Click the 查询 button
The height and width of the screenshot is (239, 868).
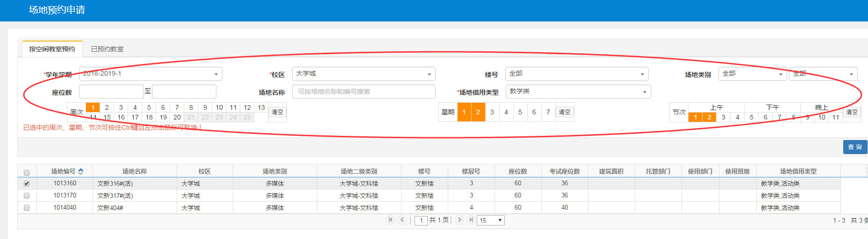855,147
